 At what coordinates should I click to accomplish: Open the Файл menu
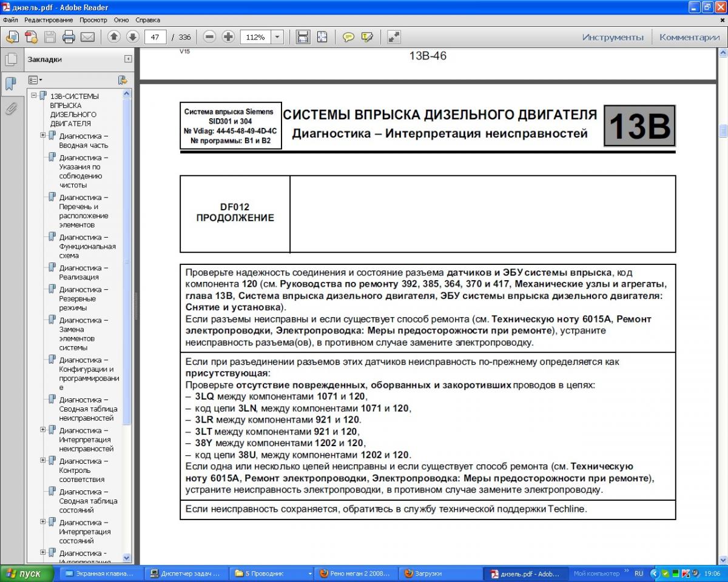10,20
